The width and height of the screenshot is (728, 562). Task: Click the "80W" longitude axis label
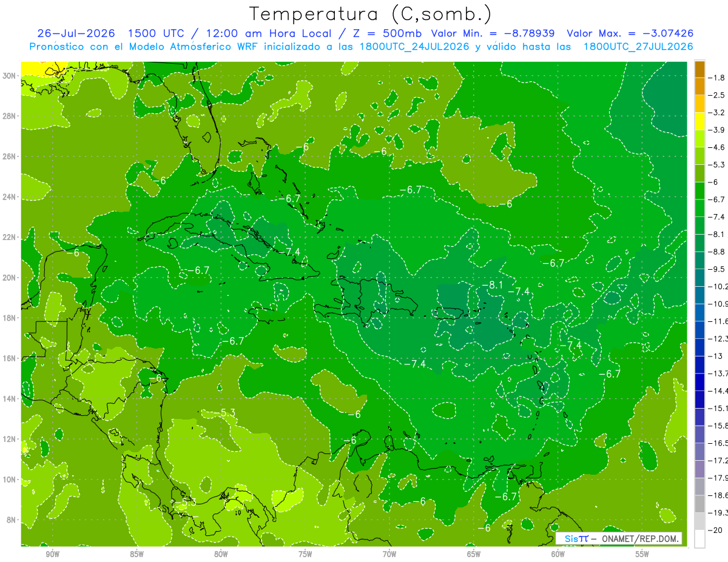[221, 554]
